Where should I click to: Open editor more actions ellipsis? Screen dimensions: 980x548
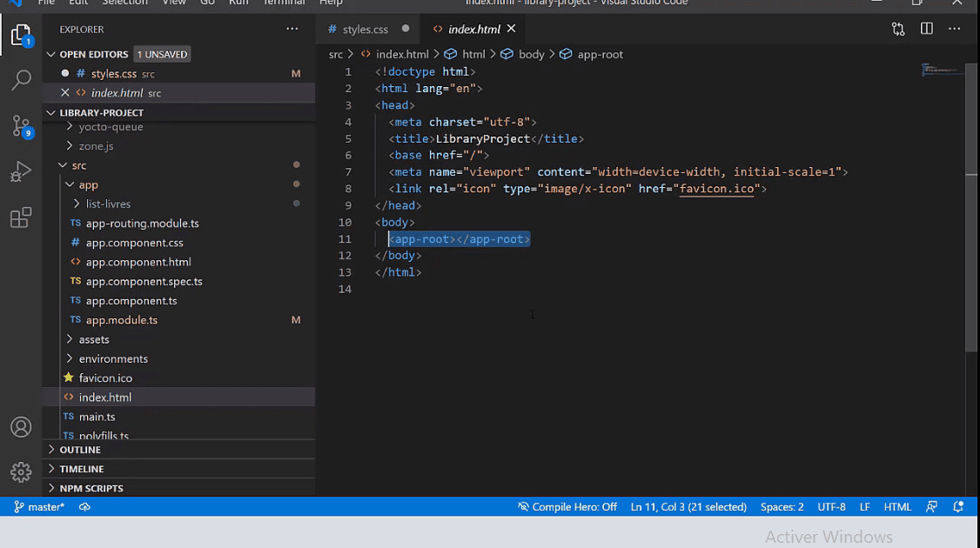(955, 29)
